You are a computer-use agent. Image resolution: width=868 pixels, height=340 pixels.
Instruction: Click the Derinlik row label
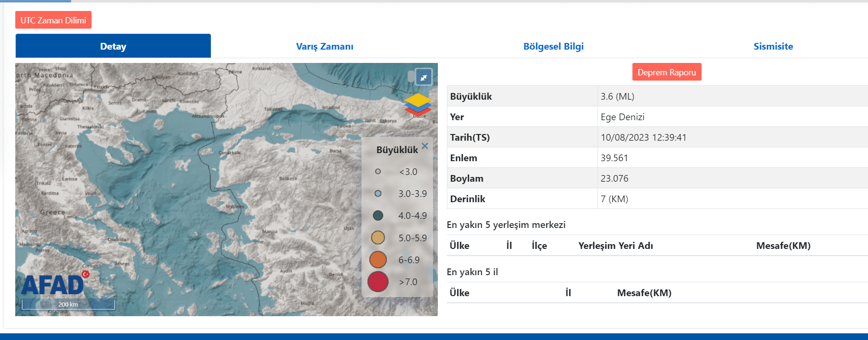point(467,199)
